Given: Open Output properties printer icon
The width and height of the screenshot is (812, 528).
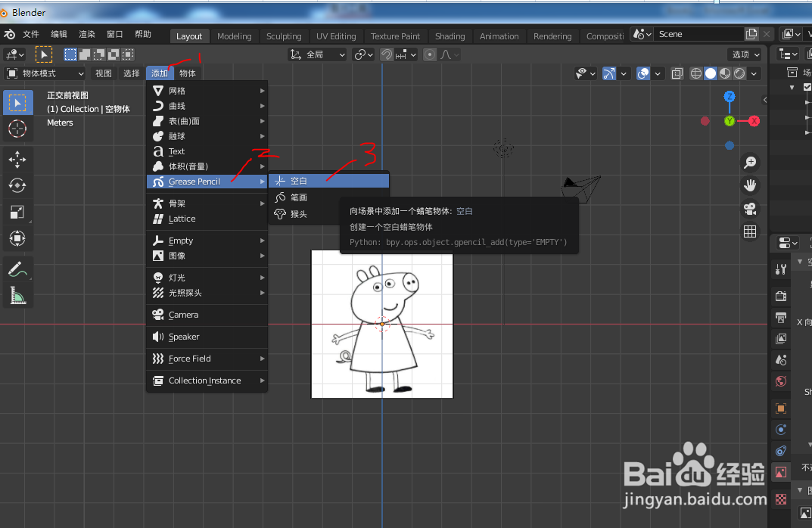Looking at the screenshot, I should (780, 318).
